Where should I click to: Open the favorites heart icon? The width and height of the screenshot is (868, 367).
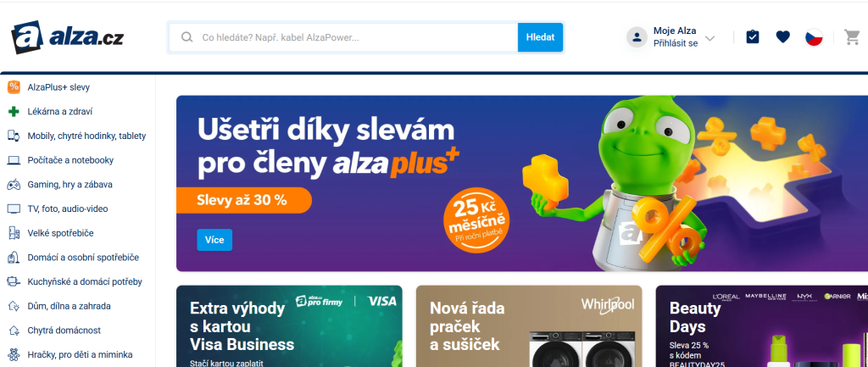(782, 37)
